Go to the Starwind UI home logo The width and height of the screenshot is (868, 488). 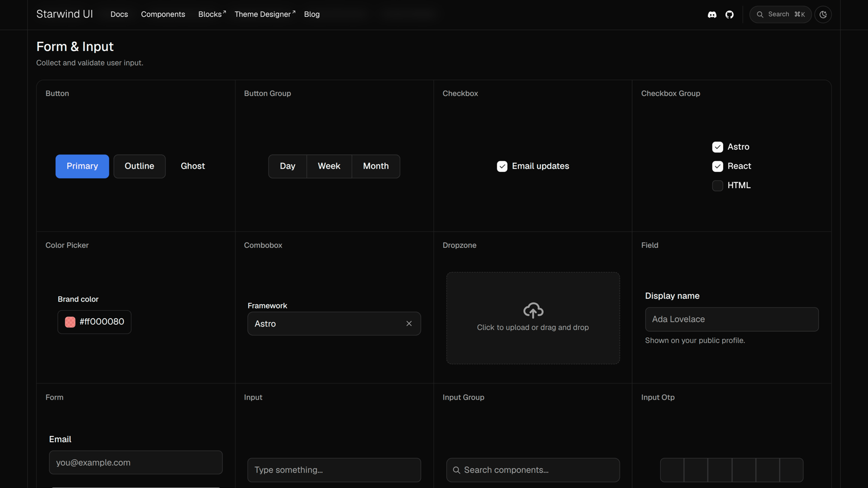65,14
